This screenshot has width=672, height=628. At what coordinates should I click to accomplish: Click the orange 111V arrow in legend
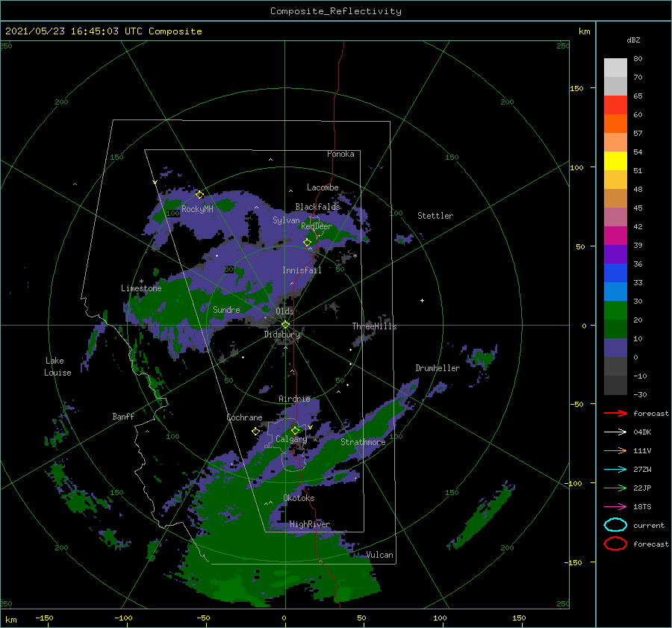(x=615, y=450)
